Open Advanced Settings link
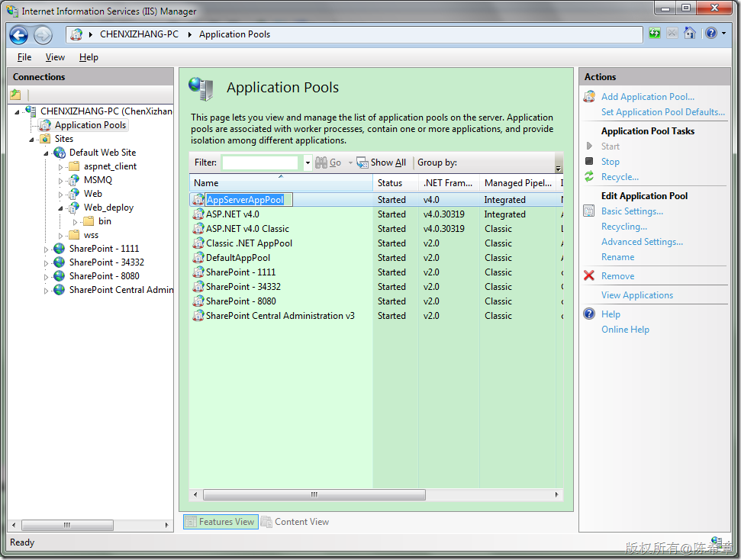The image size is (741, 560). point(642,242)
